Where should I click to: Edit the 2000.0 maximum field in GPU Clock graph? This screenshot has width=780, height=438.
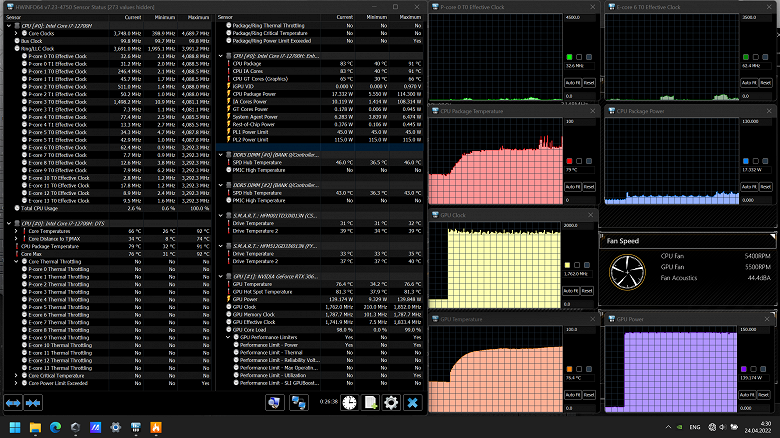pyautogui.click(x=577, y=225)
